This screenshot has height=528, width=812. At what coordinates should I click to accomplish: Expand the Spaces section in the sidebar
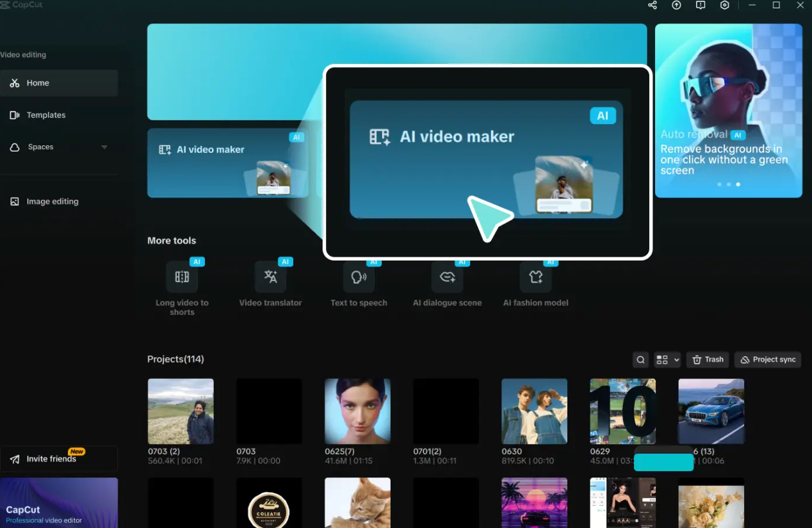[x=104, y=147]
